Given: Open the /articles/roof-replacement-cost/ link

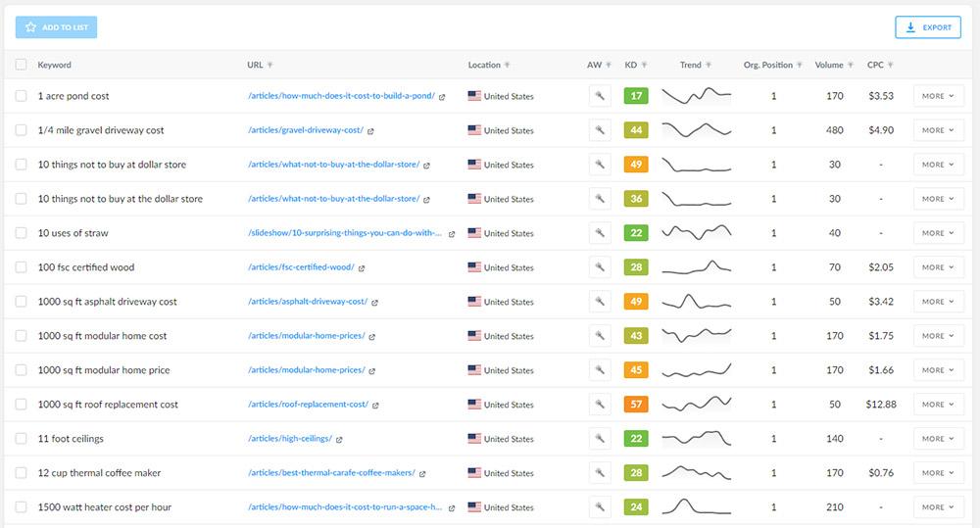Looking at the screenshot, I should click(x=308, y=405).
